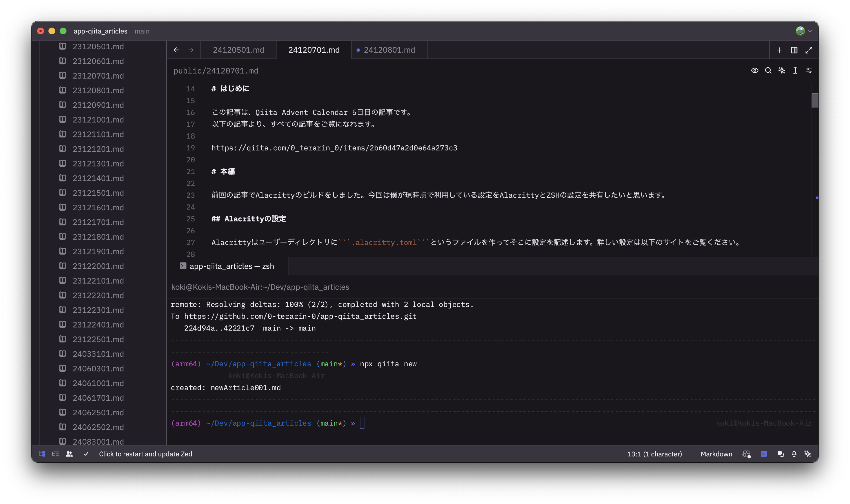Open Markdown language selector
Screen dimensions: 850x504
(x=716, y=454)
